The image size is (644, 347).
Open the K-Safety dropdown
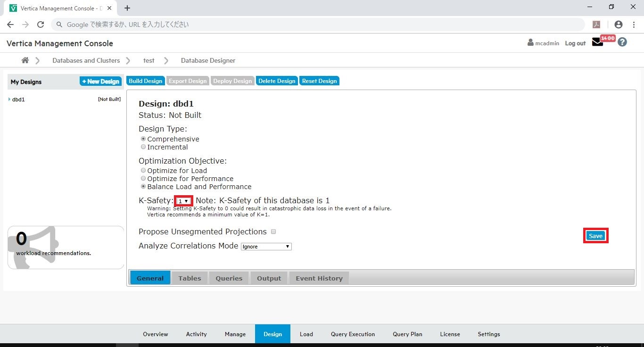183,201
